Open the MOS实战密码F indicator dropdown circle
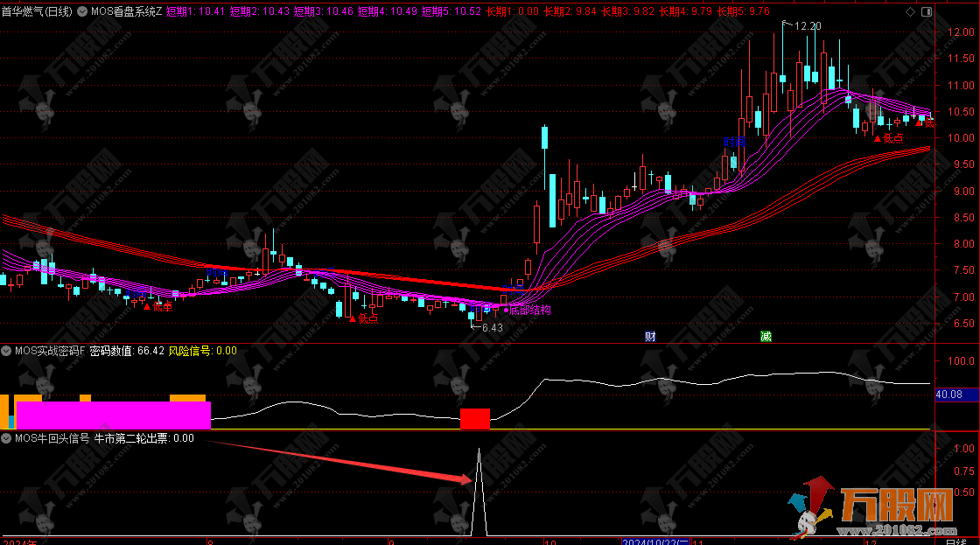 pos(6,352)
